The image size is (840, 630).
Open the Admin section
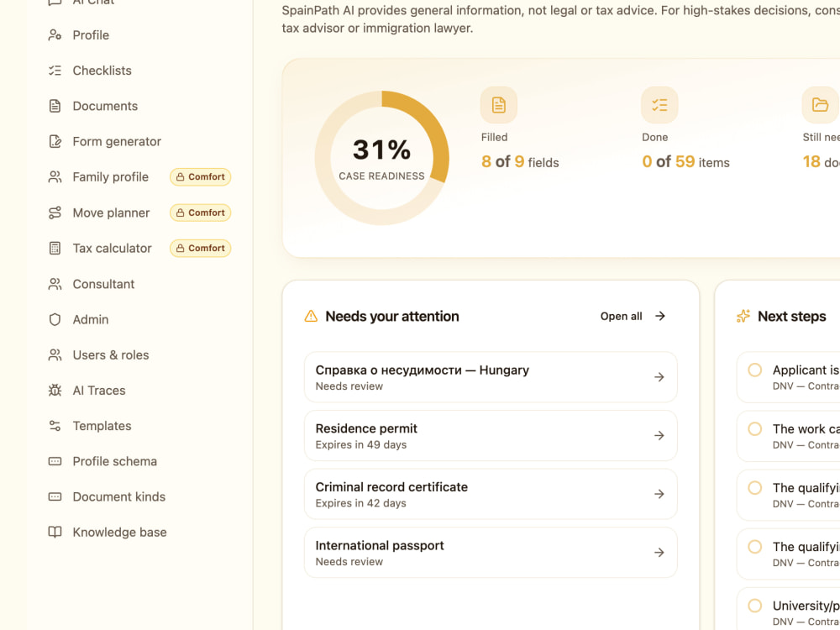(91, 319)
